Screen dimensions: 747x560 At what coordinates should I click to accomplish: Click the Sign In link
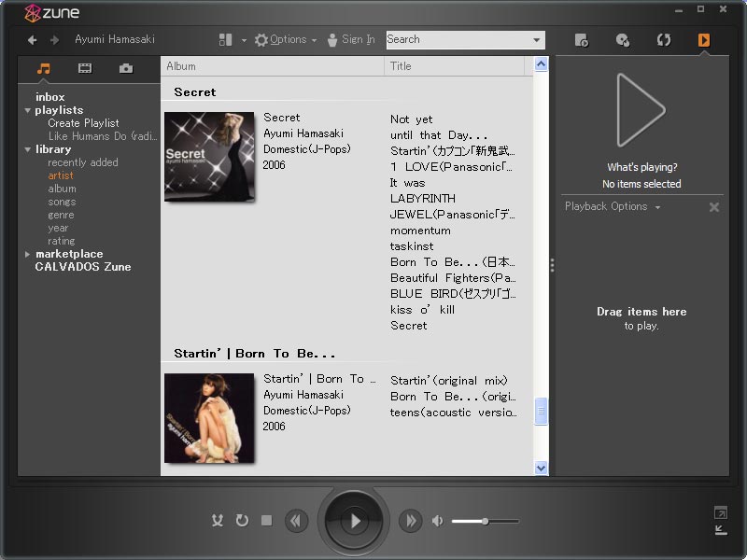click(x=359, y=39)
